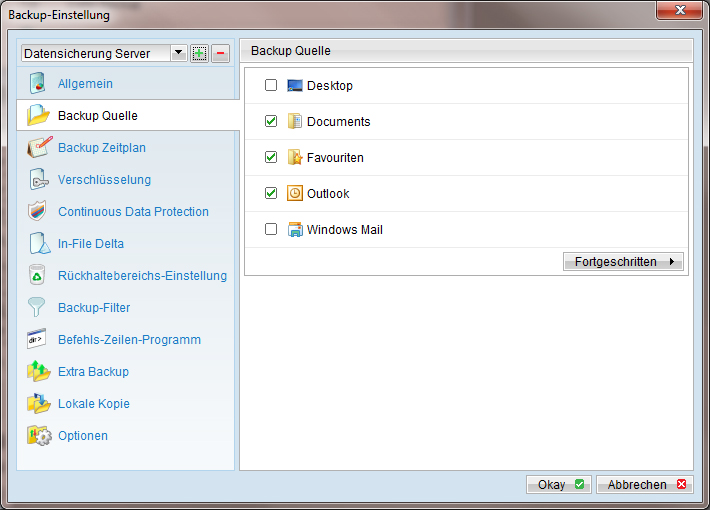Add a new backup set with plus icon
The width and height of the screenshot is (710, 510).
[199, 53]
